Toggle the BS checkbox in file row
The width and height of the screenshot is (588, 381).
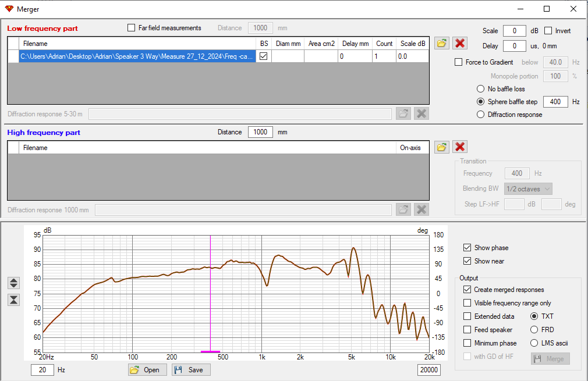pyautogui.click(x=264, y=56)
